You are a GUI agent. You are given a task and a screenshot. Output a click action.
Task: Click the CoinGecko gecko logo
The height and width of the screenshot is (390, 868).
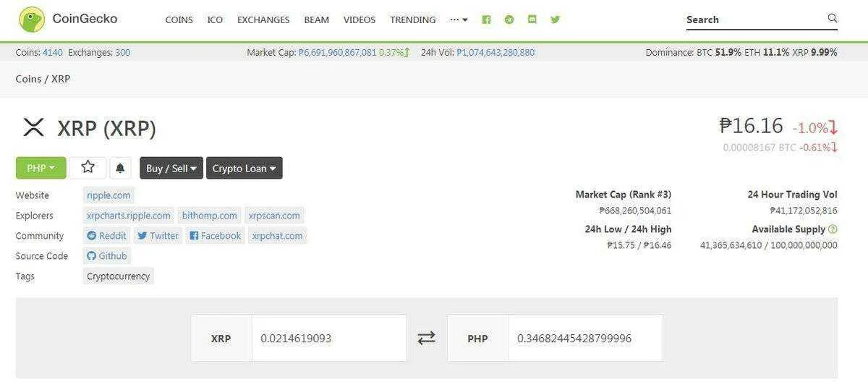[x=31, y=20]
